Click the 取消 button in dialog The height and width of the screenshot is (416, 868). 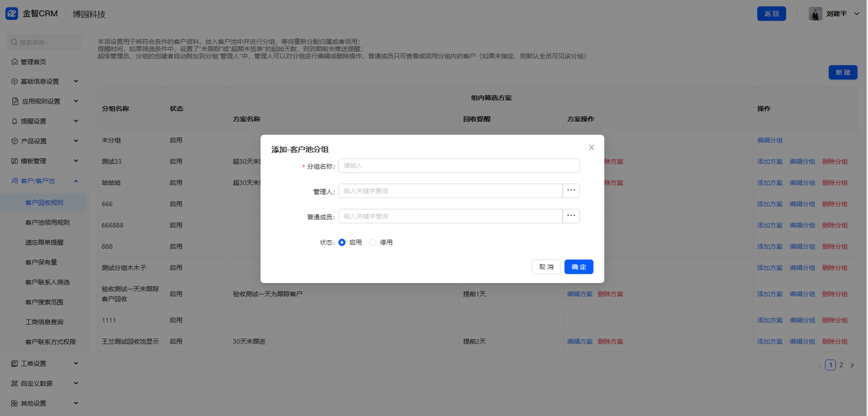(546, 267)
